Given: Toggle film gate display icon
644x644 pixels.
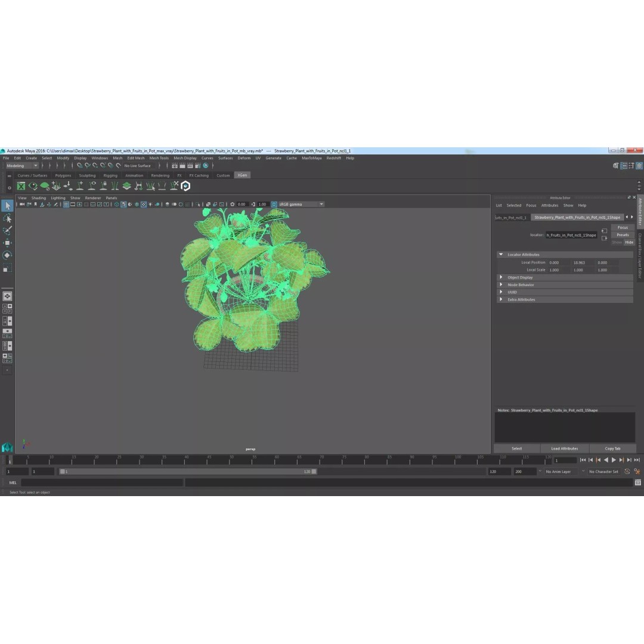Looking at the screenshot, I should [x=73, y=204].
